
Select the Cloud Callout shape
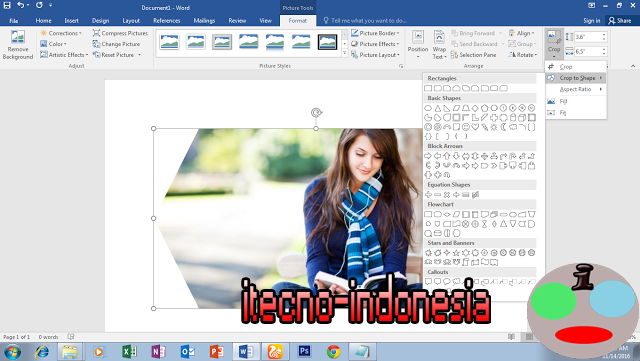click(x=456, y=281)
